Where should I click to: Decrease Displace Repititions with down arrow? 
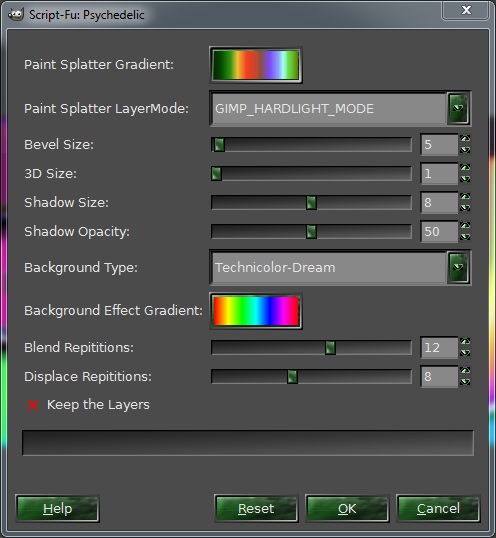465,382
